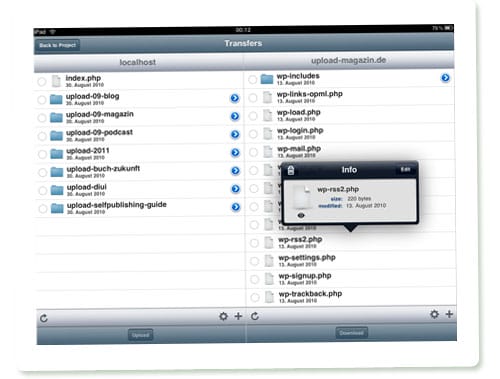
Task: Select the upload-magazin.de pane header
Action: (349, 61)
